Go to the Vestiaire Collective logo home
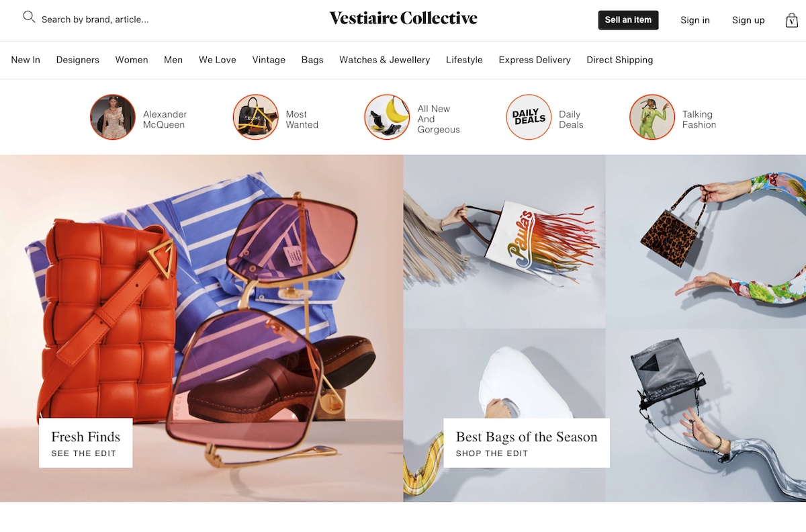The image size is (806, 532). tap(403, 18)
